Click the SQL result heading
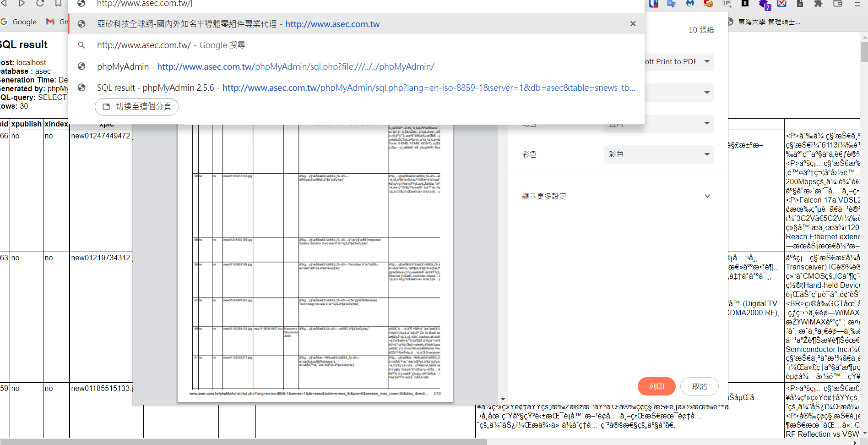This screenshot has height=445, width=868. (x=24, y=44)
